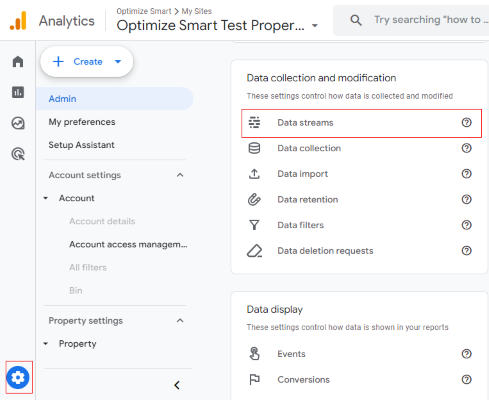The height and width of the screenshot is (400, 489).
Task: Click the Data filters funnel icon
Action: (254, 225)
